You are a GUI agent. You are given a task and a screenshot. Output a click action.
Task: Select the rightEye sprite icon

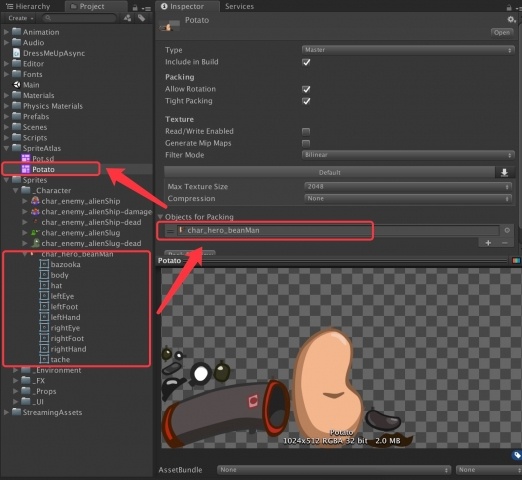44,328
